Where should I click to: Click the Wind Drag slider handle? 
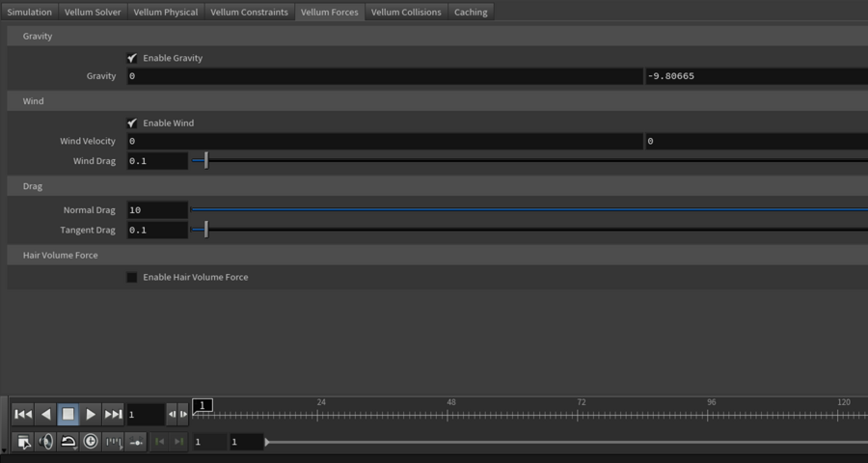(206, 161)
